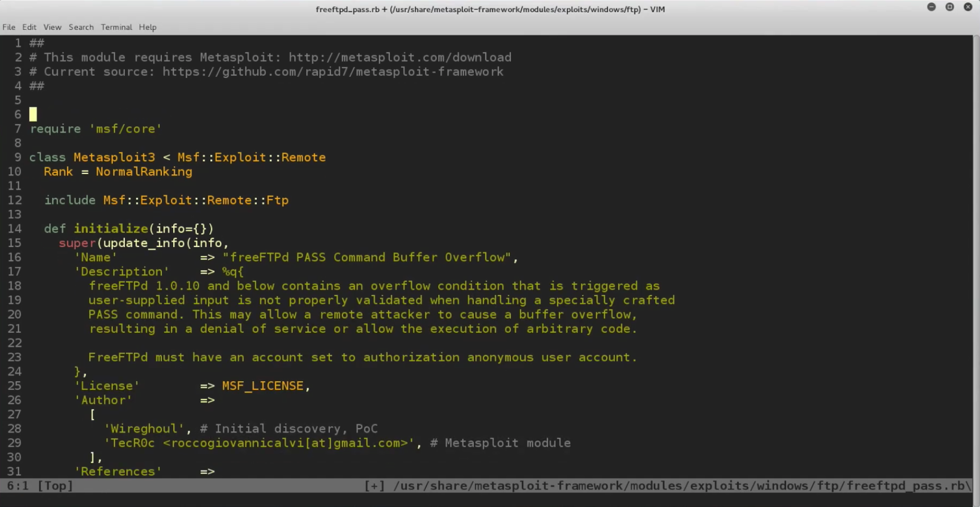Click the 'References' key on line 31

[118, 471]
